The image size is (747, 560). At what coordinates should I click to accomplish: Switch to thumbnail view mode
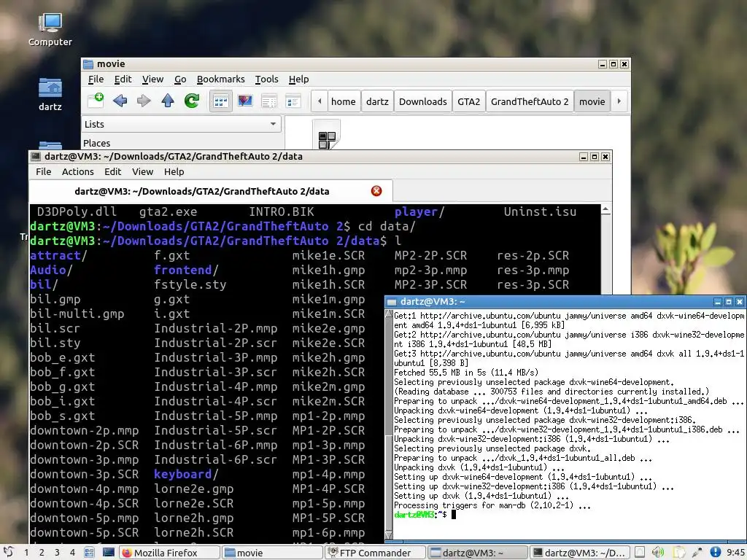click(245, 101)
